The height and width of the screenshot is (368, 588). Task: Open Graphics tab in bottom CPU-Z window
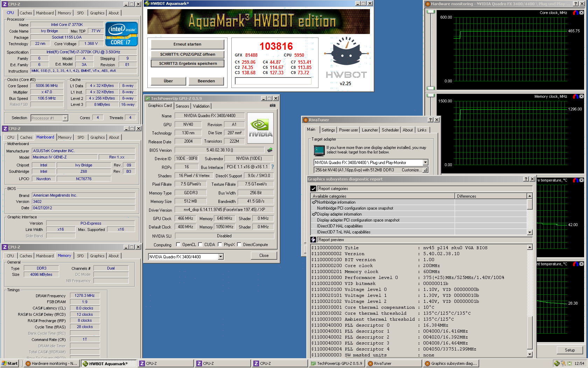coord(97,256)
